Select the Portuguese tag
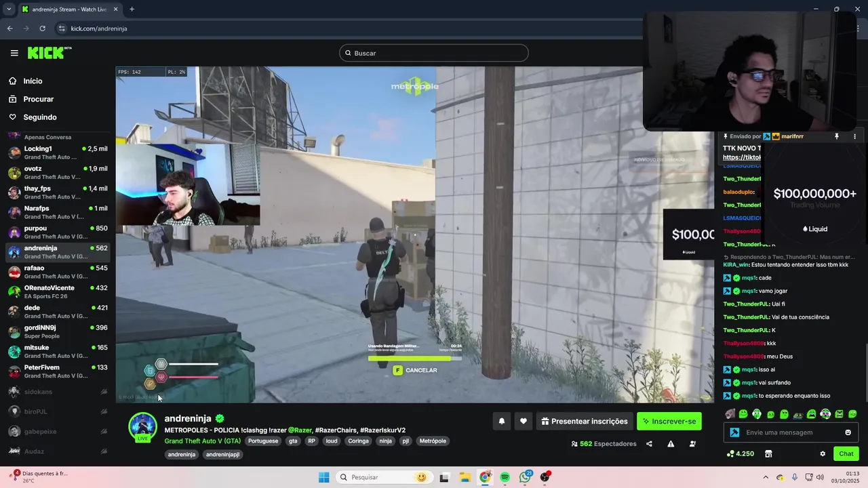 coord(263,441)
